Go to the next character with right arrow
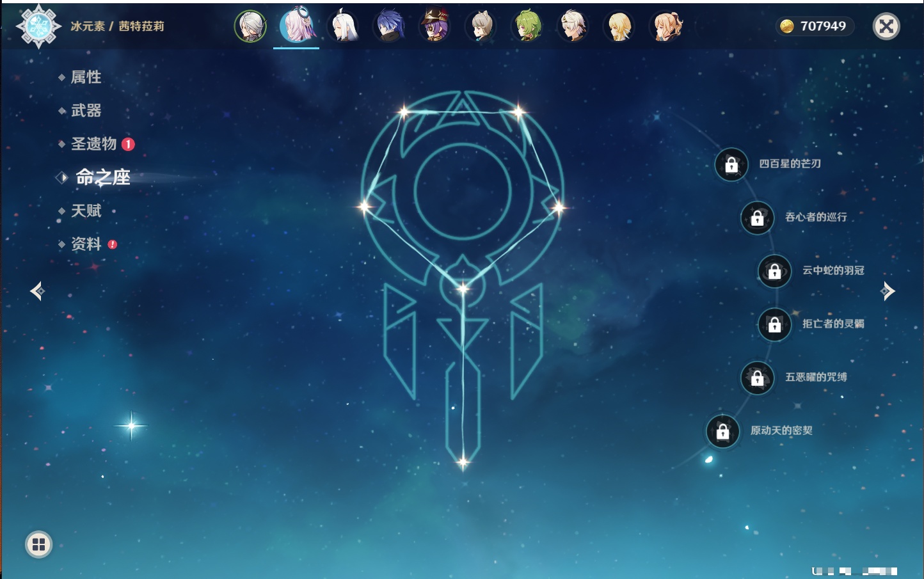924x579 pixels. pyautogui.click(x=888, y=291)
